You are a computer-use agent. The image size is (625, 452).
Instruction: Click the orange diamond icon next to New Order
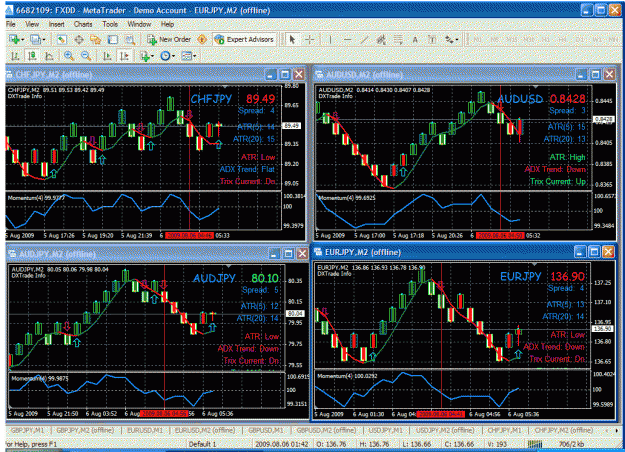(x=202, y=39)
